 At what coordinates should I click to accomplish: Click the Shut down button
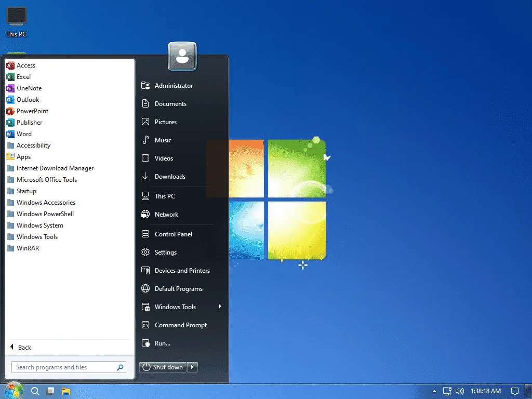[x=163, y=367]
